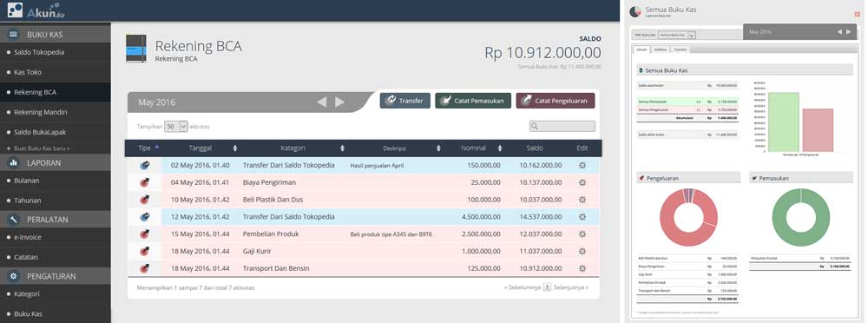The image size is (868, 323).
Task: Click expense icon on Transport Dan Bensin row
Action: (144, 268)
